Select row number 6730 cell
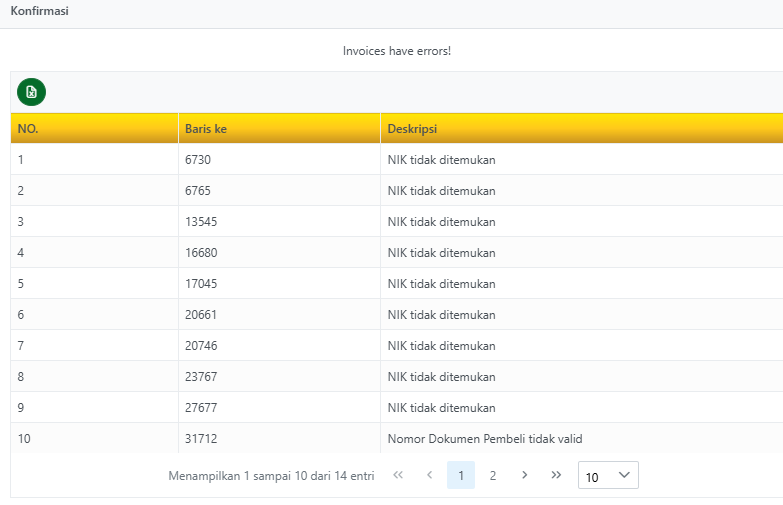The image size is (783, 505). coord(279,159)
